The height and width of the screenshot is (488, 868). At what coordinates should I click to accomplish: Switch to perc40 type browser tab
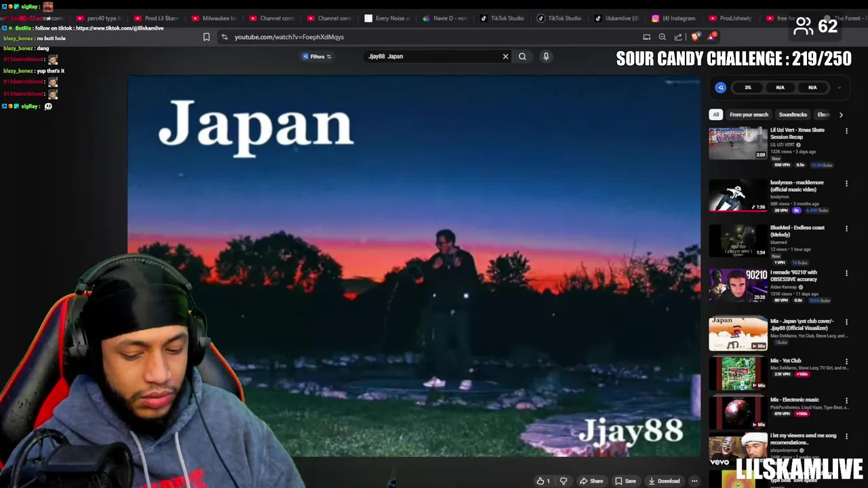(x=98, y=18)
